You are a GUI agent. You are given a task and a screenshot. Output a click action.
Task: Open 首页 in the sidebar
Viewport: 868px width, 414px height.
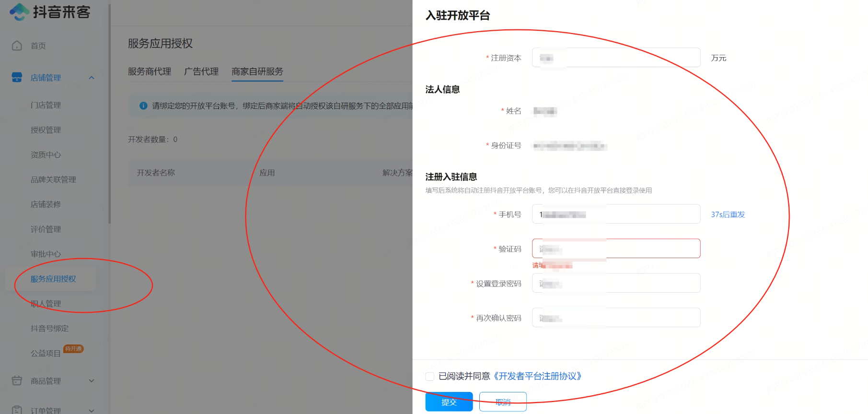pos(38,46)
